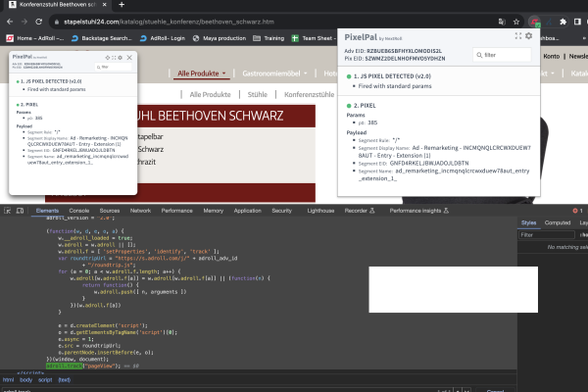The width and height of the screenshot is (588, 392).
Task: Click the PixelPal extension icon in toolbar
Action: tap(532, 20)
